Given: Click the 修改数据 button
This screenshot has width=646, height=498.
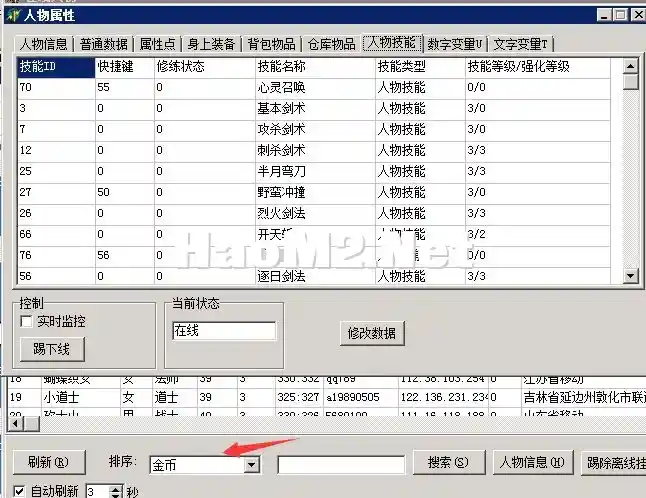Looking at the screenshot, I should (x=372, y=333).
